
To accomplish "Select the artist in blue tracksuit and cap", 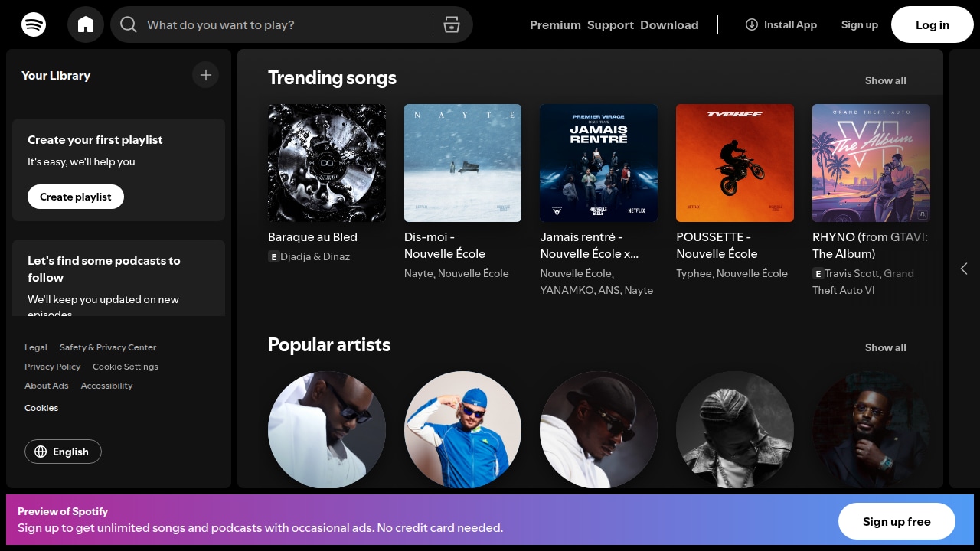I will [x=462, y=429].
